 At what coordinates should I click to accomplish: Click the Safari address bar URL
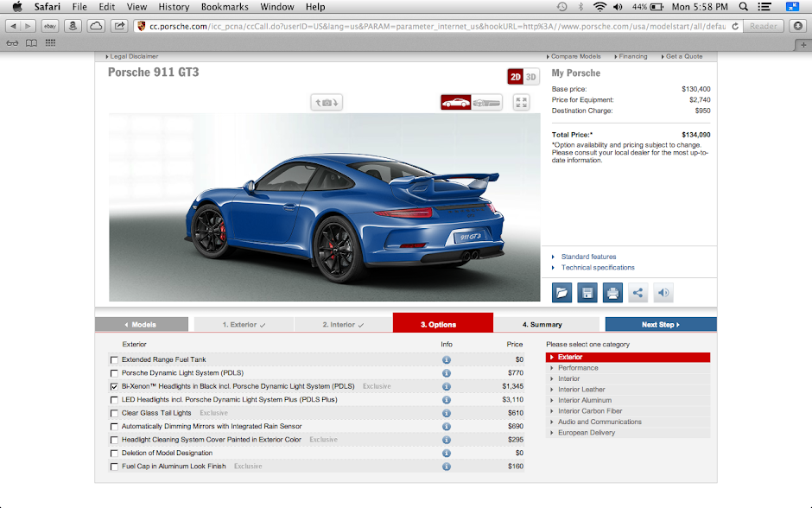pos(432,26)
